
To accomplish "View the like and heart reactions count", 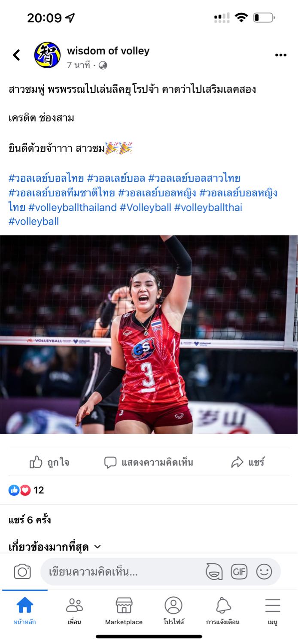I will click(x=26, y=490).
